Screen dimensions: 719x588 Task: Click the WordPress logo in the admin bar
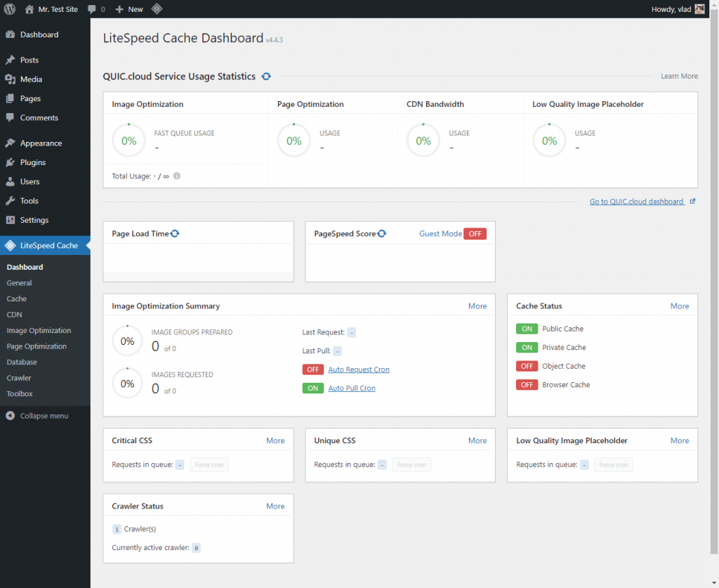(9, 9)
